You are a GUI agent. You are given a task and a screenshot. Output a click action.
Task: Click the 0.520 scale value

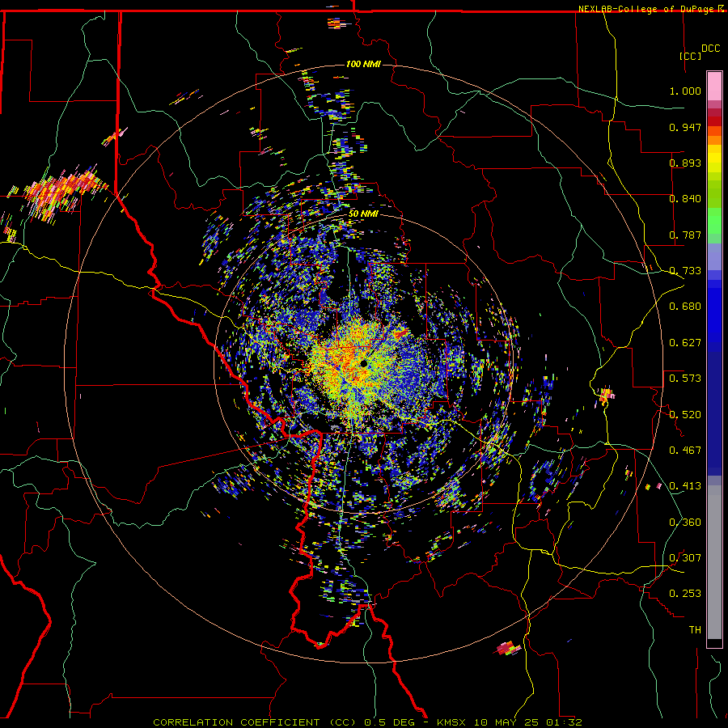click(685, 415)
